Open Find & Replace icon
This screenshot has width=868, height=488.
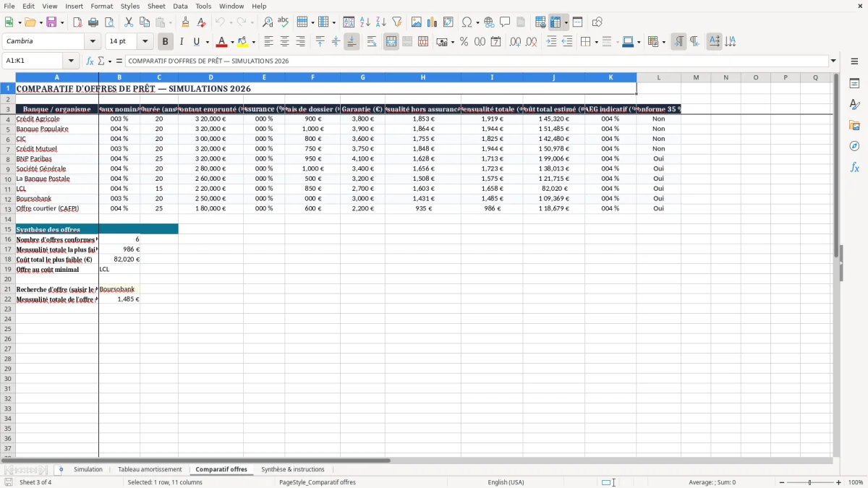point(268,22)
